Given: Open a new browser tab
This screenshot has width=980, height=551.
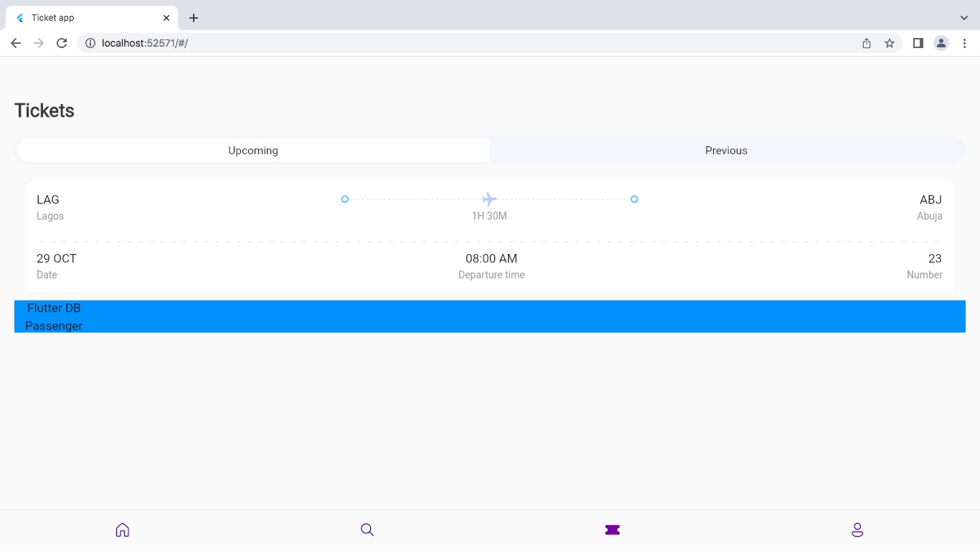Looking at the screenshot, I should pos(193,17).
